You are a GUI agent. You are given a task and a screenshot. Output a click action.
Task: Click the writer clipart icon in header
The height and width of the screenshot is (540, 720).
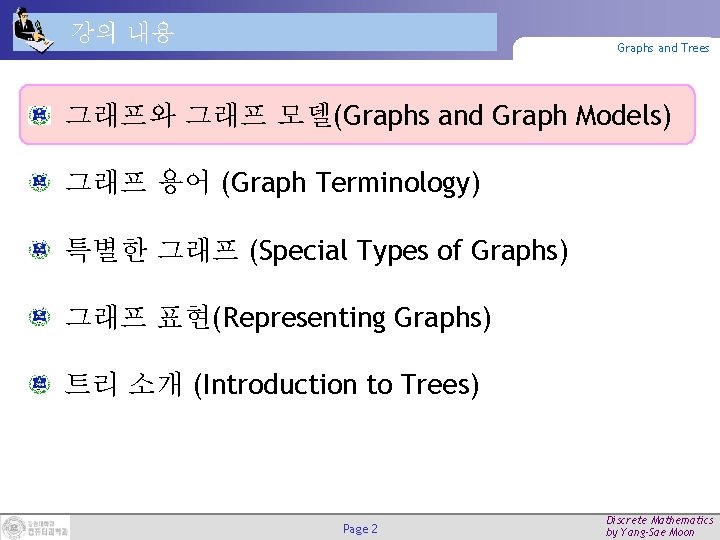pos(33,31)
